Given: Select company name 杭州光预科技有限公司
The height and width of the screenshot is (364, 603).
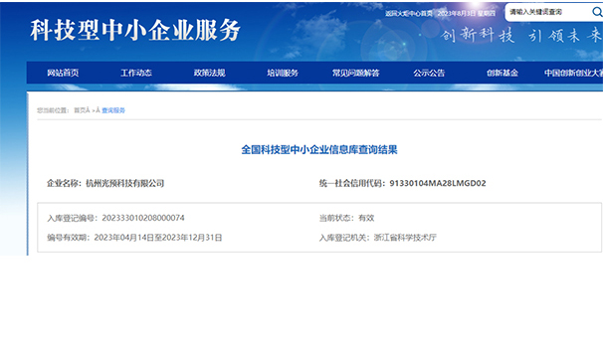Looking at the screenshot, I should point(125,183).
